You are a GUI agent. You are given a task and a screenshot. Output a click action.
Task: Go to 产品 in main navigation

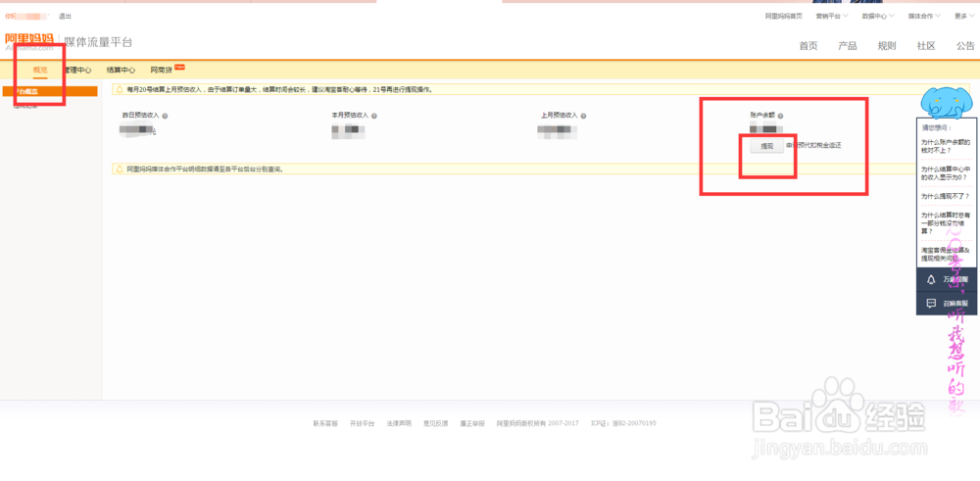(x=848, y=46)
